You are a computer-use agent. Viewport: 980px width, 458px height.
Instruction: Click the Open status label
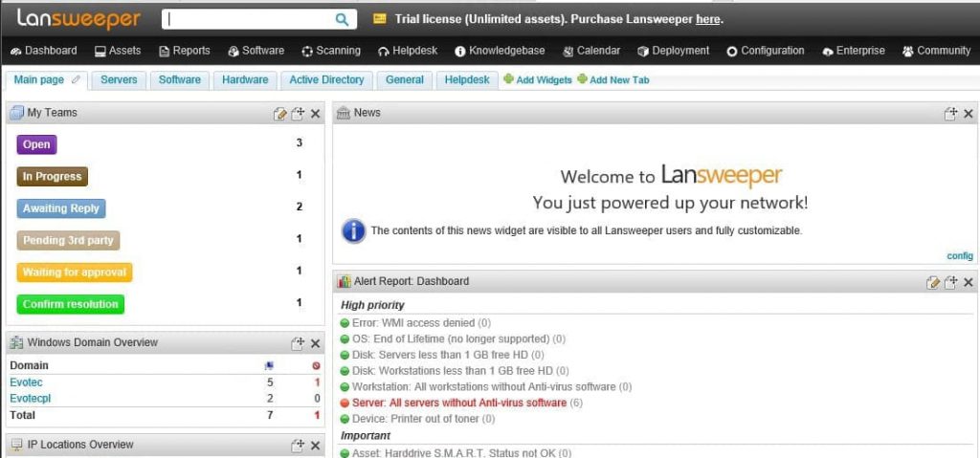pyautogui.click(x=36, y=144)
